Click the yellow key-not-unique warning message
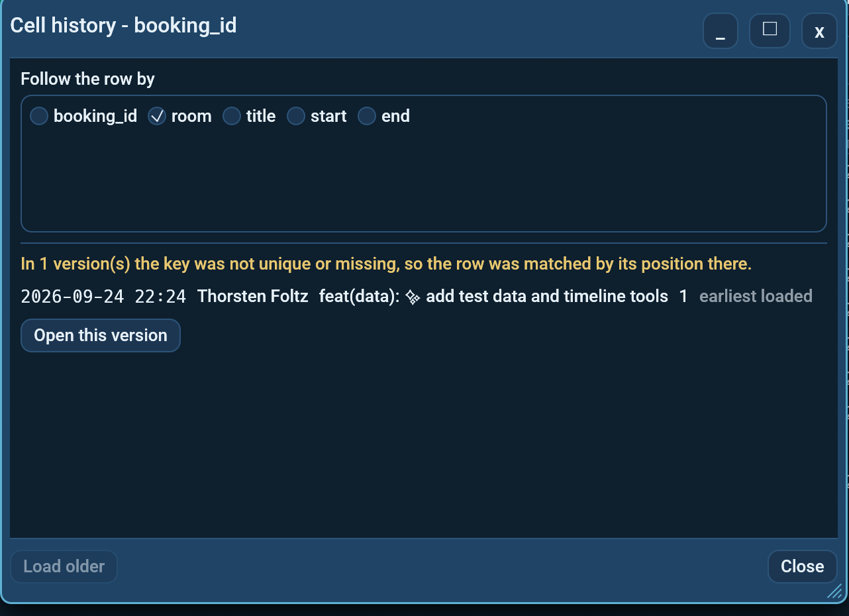Screen dimensions: 849x616 pyautogui.click(x=387, y=264)
